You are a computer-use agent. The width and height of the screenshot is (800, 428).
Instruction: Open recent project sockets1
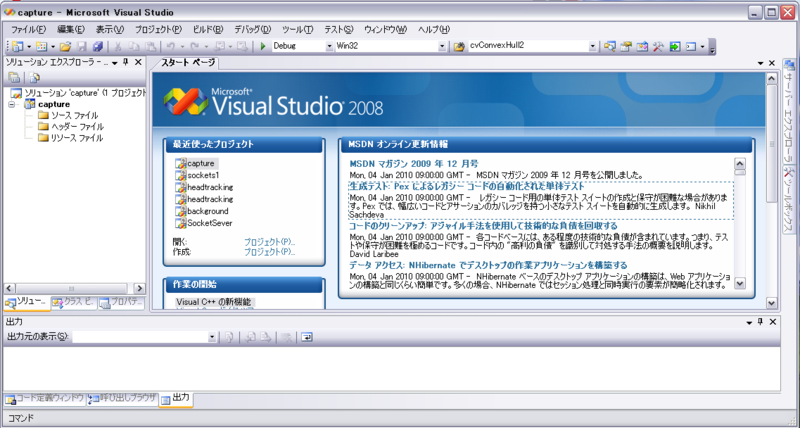[203, 175]
